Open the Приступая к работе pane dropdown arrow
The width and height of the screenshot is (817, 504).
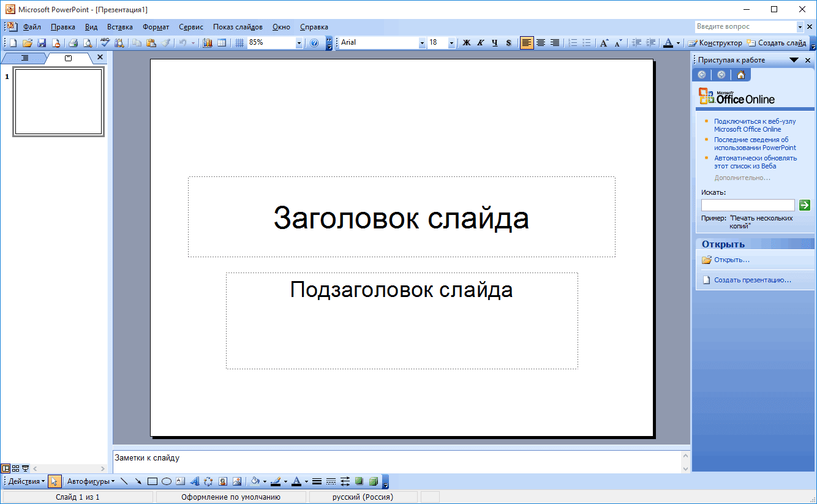(794, 60)
